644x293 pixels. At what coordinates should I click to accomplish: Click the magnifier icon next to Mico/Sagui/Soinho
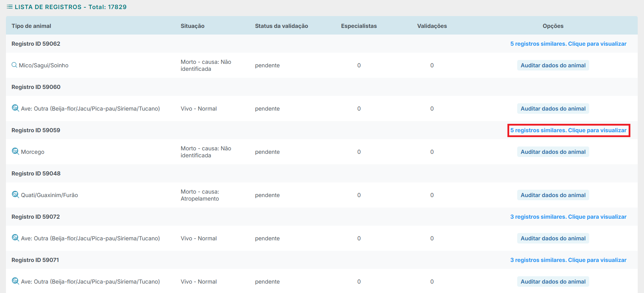tap(14, 65)
